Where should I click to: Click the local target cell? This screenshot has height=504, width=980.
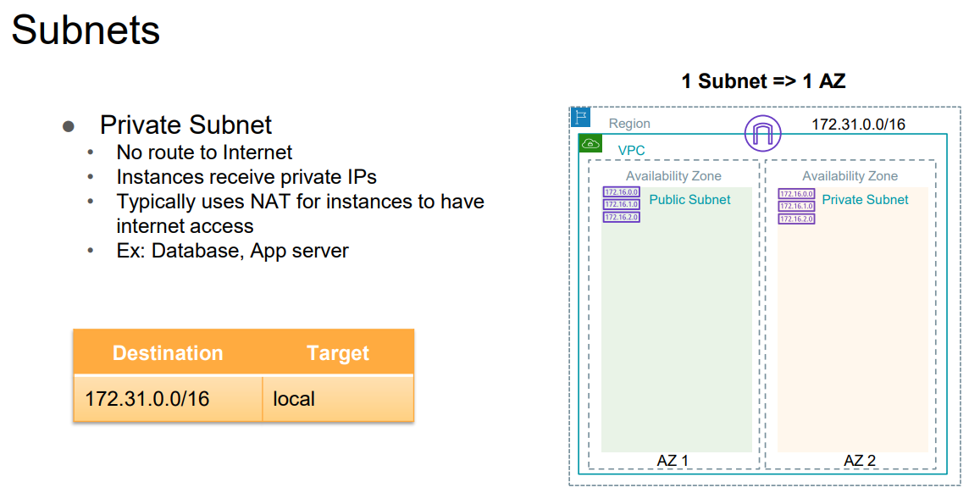(294, 398)
